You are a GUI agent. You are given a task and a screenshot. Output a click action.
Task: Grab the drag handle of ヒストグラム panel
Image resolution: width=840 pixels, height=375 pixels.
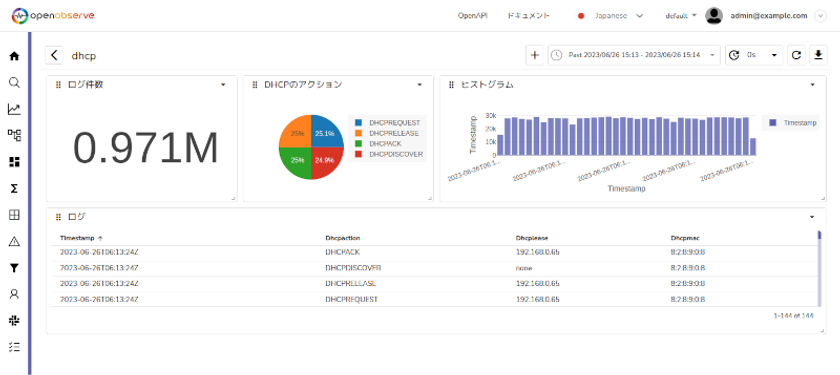451,85
